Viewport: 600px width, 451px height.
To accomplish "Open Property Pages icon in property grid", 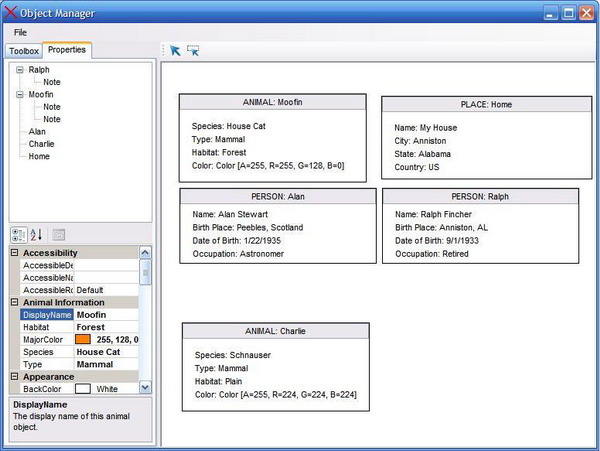I will point(59,235).
